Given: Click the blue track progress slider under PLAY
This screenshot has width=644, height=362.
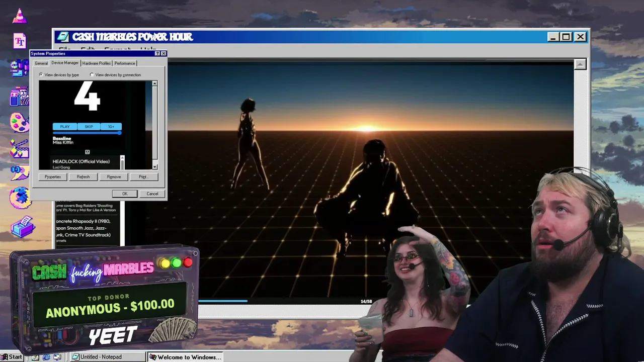Looking at the screenshot, I should coord(87,133).
